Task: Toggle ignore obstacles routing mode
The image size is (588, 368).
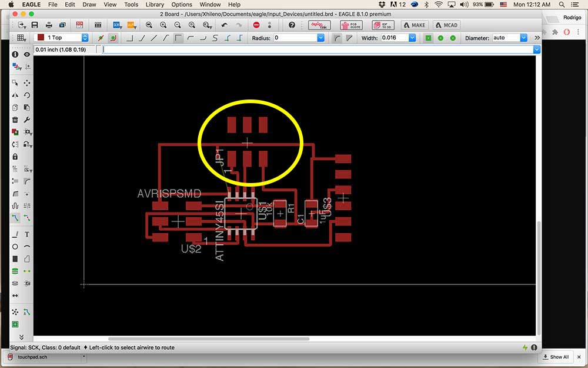Action: 101,38
